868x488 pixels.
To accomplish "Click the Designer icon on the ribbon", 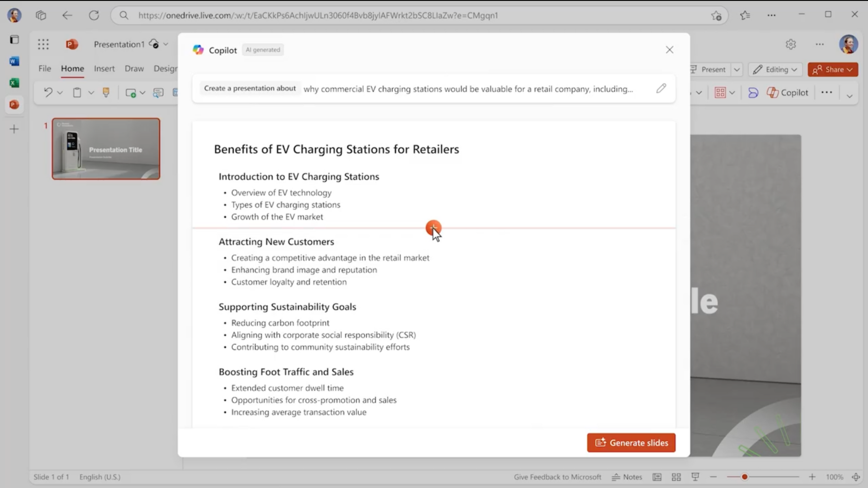I will pyautogui.click(x=753, y=92).
